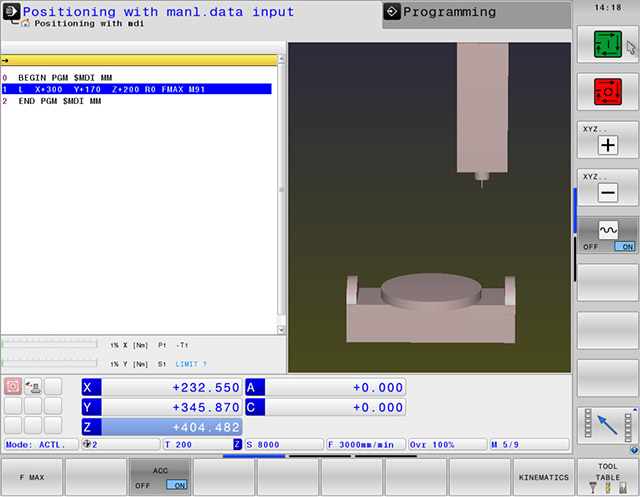Click the XYZ plus soft key
This screenshot has height=497, width=640.
pyautogui.click(x=607, y=140)
